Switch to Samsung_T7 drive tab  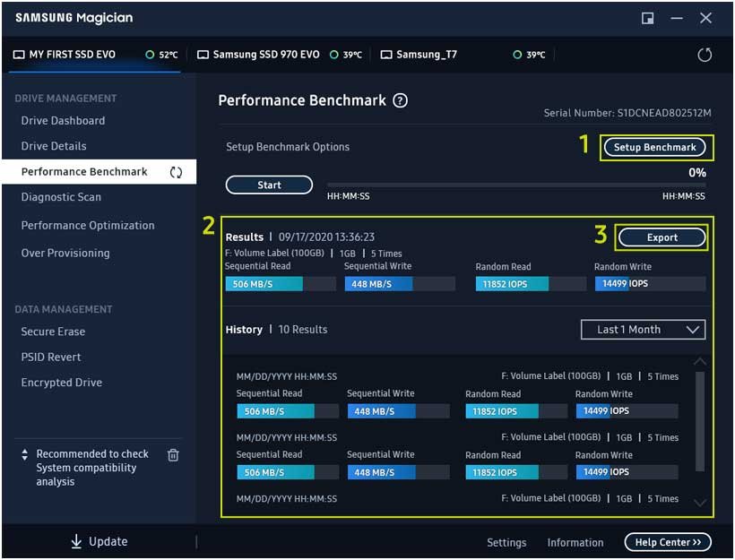click(464, 55)
